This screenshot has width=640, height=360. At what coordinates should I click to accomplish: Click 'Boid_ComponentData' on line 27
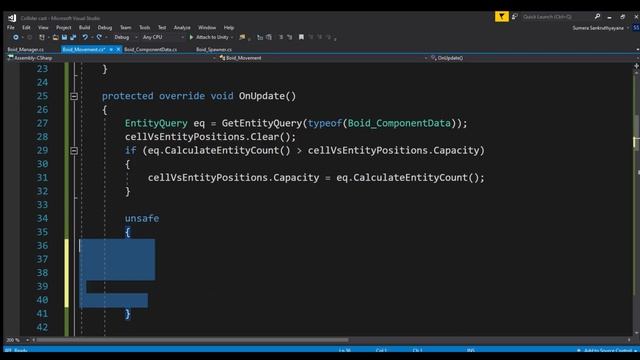399,123
